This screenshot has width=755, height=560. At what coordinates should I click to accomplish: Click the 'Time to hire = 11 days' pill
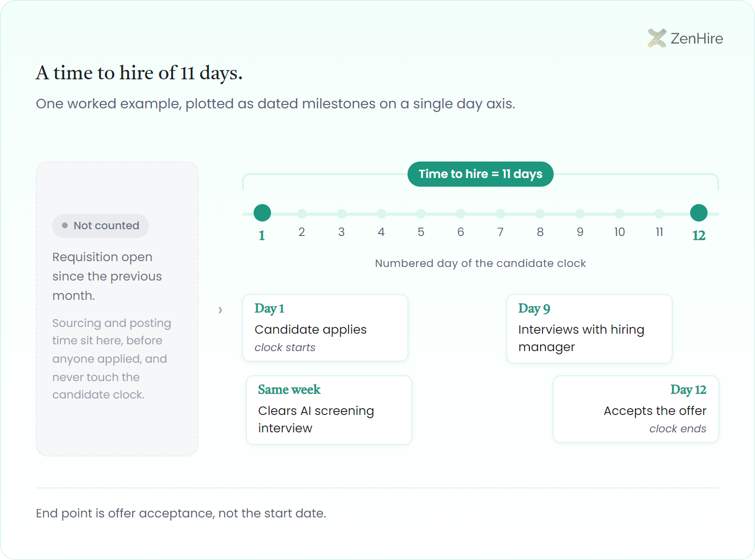click(x=481, y=174)
